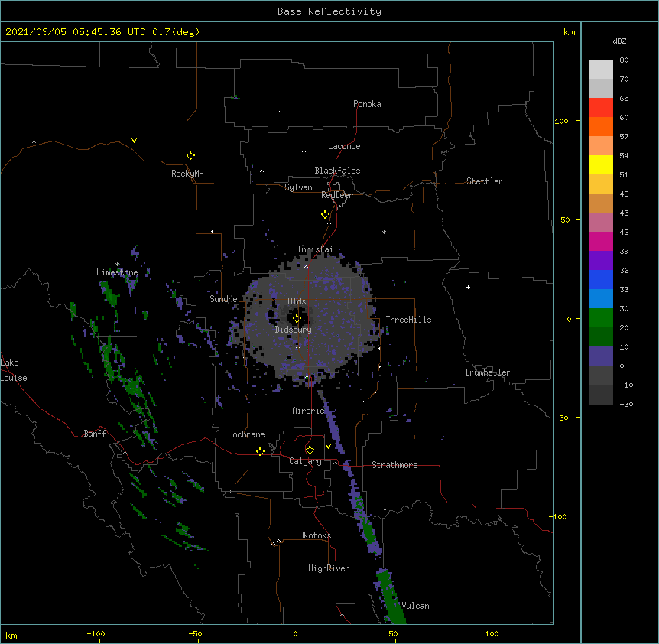Select the yellow 51-54 dBZ legend swatch
This screenshot has width=659, height=644.
[x=601, y=164]
